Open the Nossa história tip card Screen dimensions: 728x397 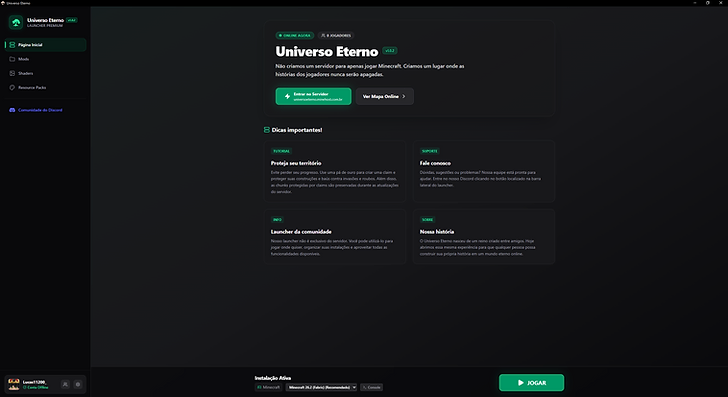coord(484,236)
